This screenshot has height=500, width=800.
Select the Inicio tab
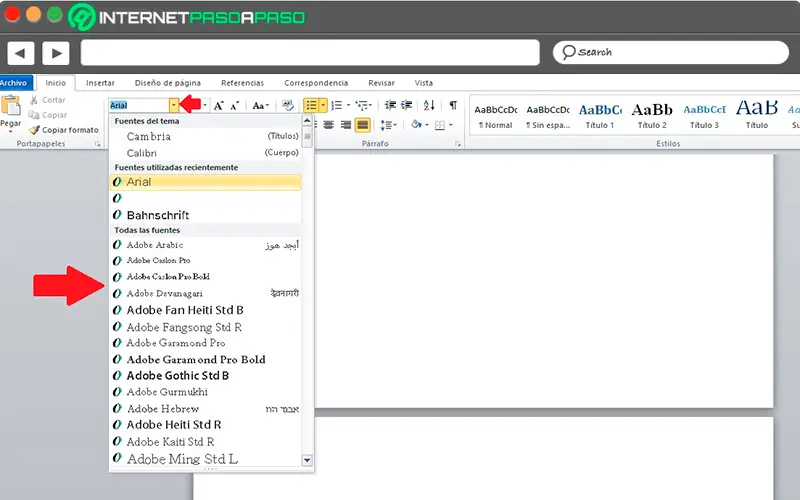55,83
